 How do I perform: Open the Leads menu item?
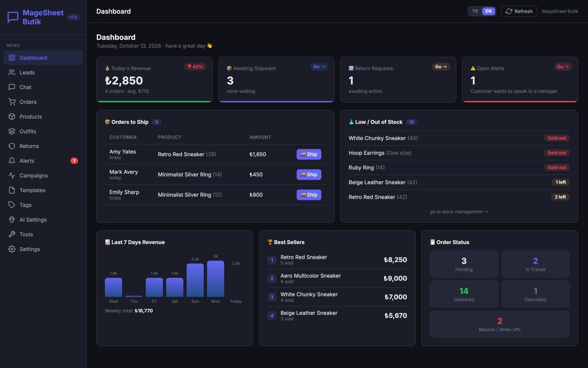[43, 72]
